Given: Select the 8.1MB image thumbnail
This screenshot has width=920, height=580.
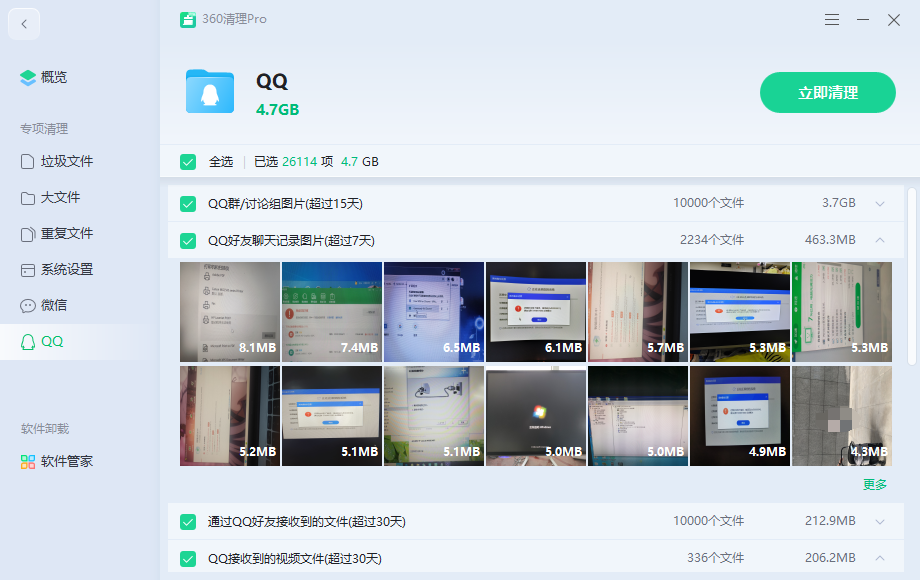Looking at the screenshot, I should point(230,312).
